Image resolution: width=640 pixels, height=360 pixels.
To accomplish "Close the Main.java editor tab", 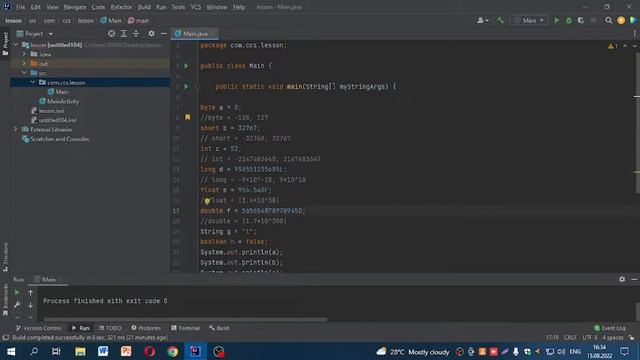I will [213, 33].
